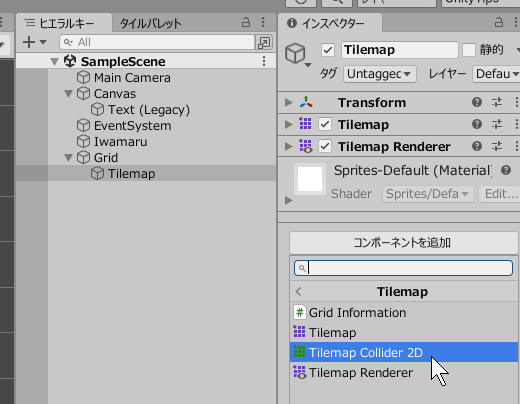Open Tilemap Renderer help icon

[477, 146]
